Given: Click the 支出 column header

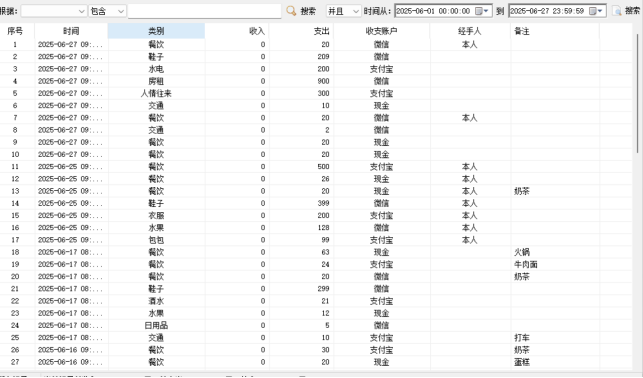Looking at the screenshot, I should coord(301,31).
